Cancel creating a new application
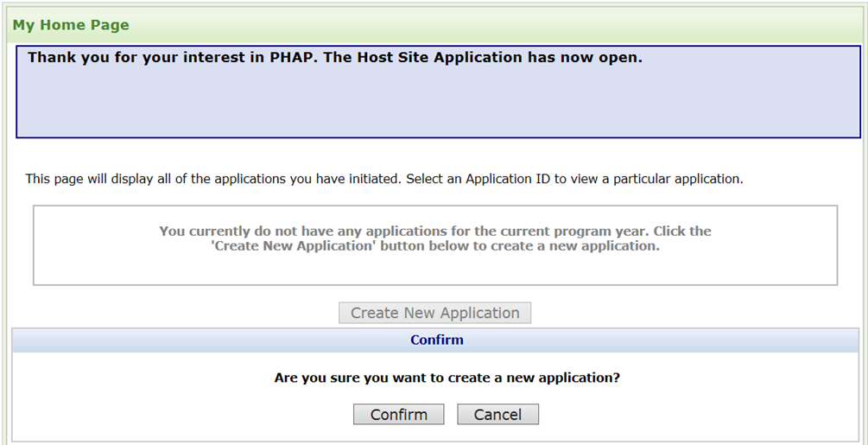Screen dimensions: 868x445 tap(497, 415)
